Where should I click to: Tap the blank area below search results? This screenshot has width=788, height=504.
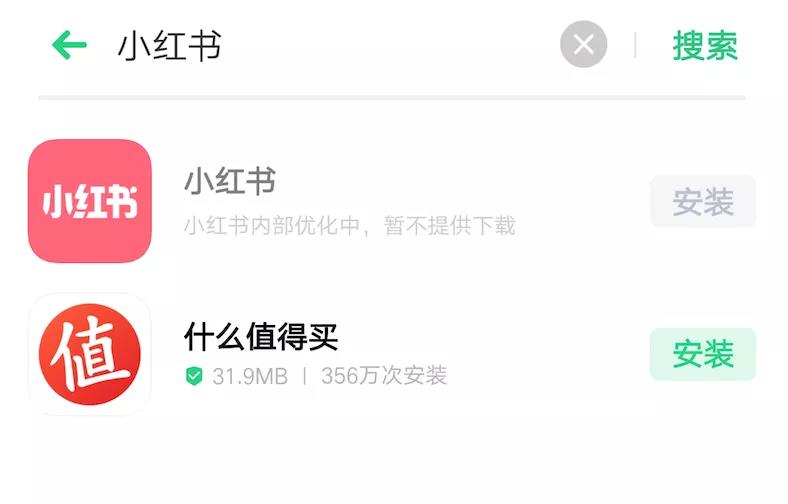point(394,462)
